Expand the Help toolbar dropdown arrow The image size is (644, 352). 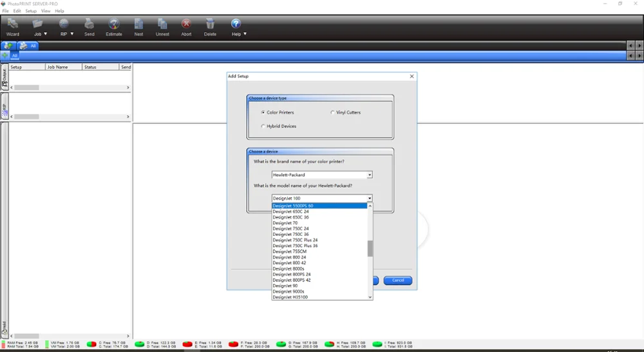[245, 34]
